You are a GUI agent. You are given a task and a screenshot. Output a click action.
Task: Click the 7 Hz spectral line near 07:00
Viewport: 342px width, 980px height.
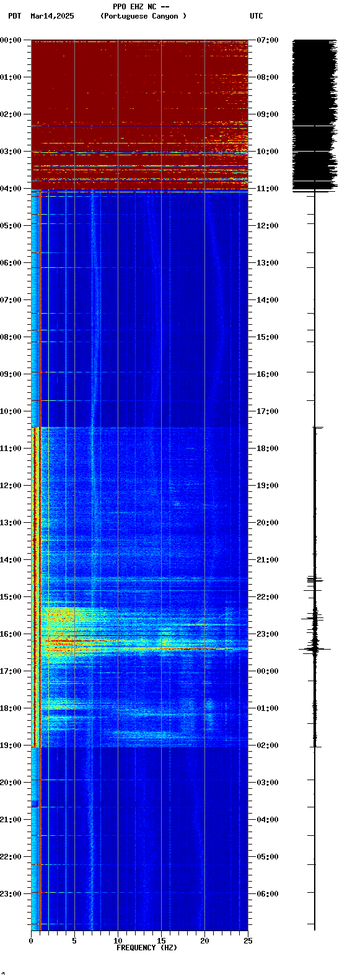click(97, 299)
